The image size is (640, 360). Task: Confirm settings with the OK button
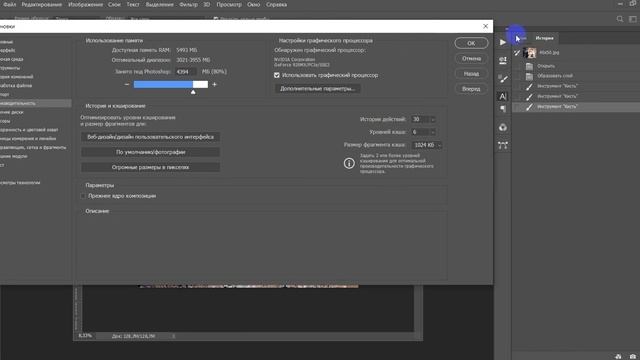(x=471, y=43)
